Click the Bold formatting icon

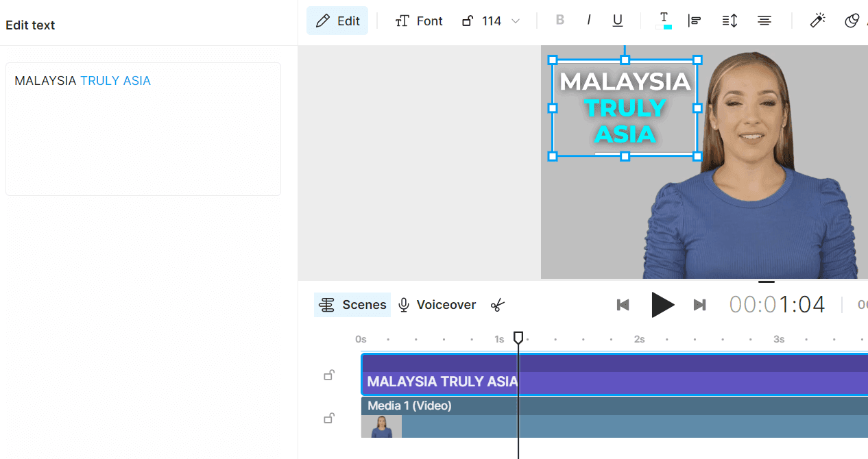559,21
